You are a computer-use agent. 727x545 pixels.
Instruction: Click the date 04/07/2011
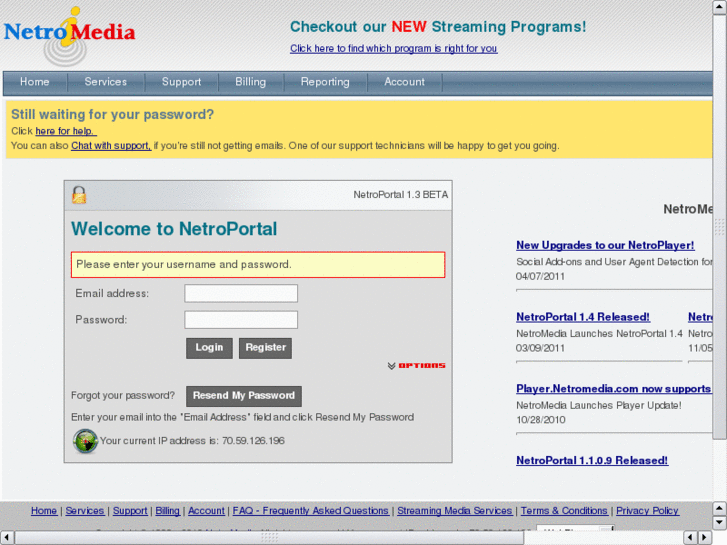541,276
